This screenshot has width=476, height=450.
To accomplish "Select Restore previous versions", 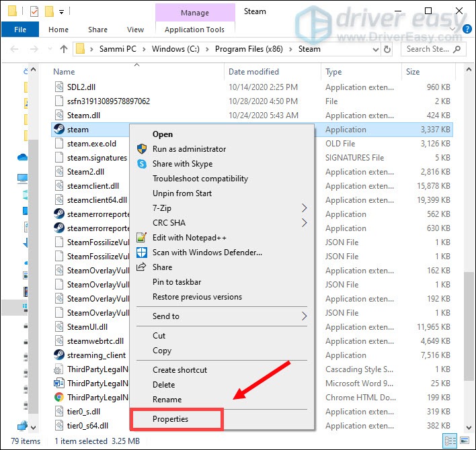I will [x=197, y=297].
